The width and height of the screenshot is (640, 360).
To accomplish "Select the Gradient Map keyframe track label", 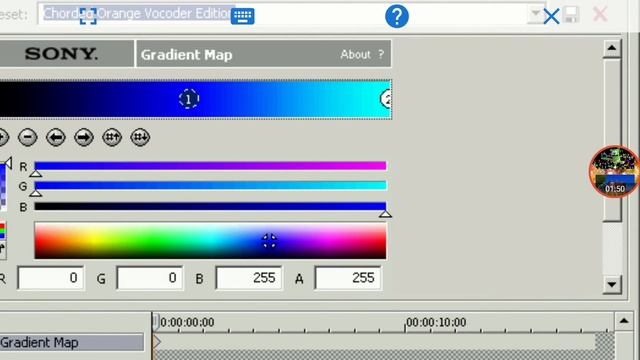I will click(71, 342).
